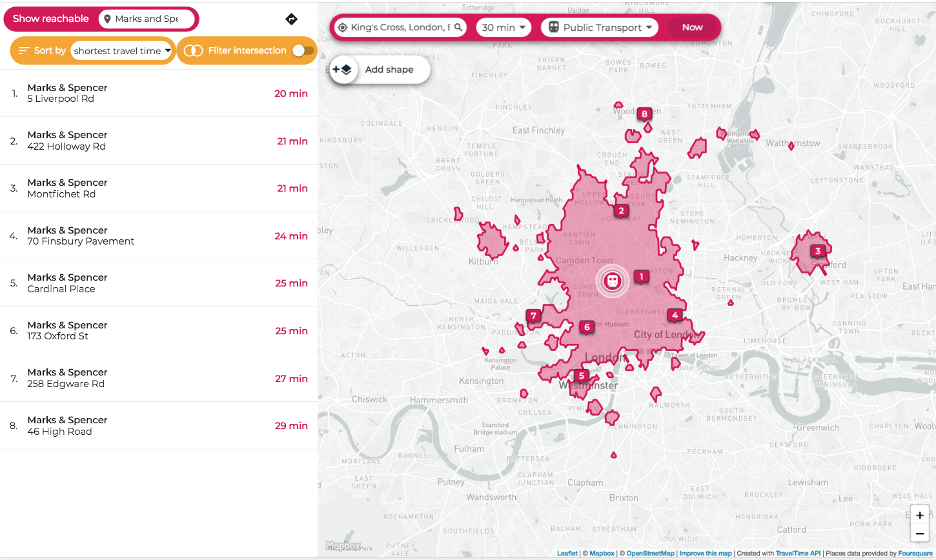This screenshot has width=936, height=560.
Task: Select the Montfichet Rd result
Action: [x=159, y=188]
